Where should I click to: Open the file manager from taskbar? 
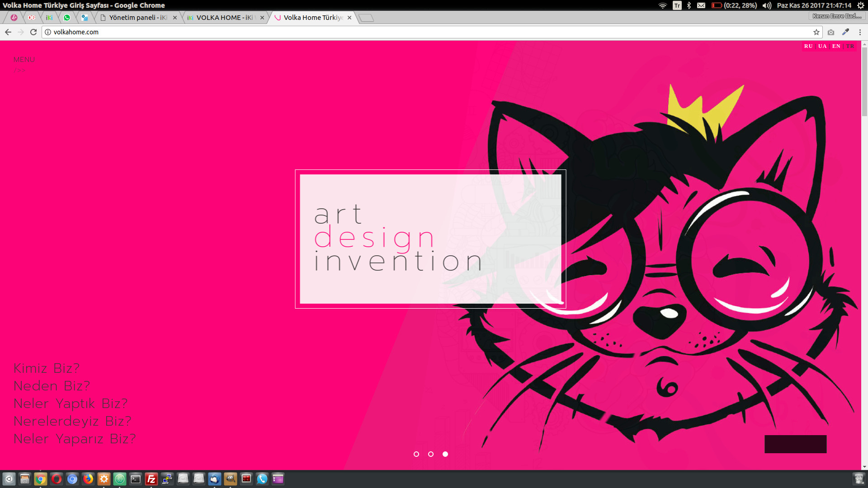tap(25, 479)
